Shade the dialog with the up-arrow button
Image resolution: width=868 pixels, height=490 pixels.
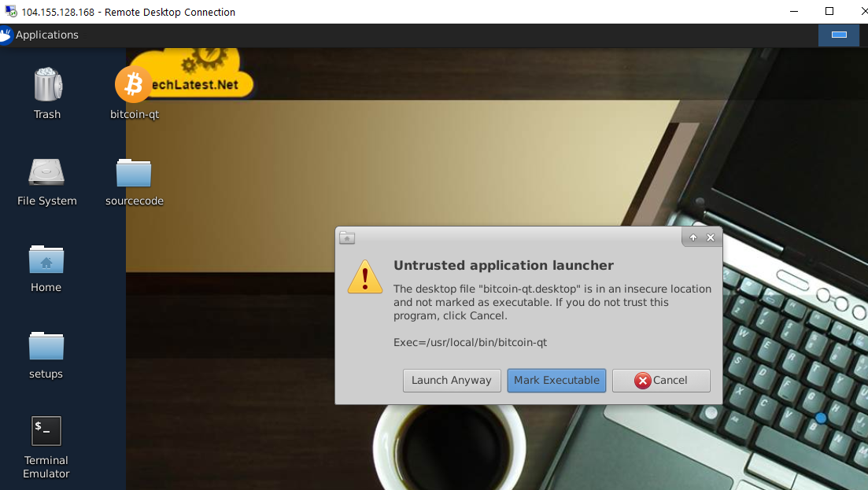pos(693,238)
